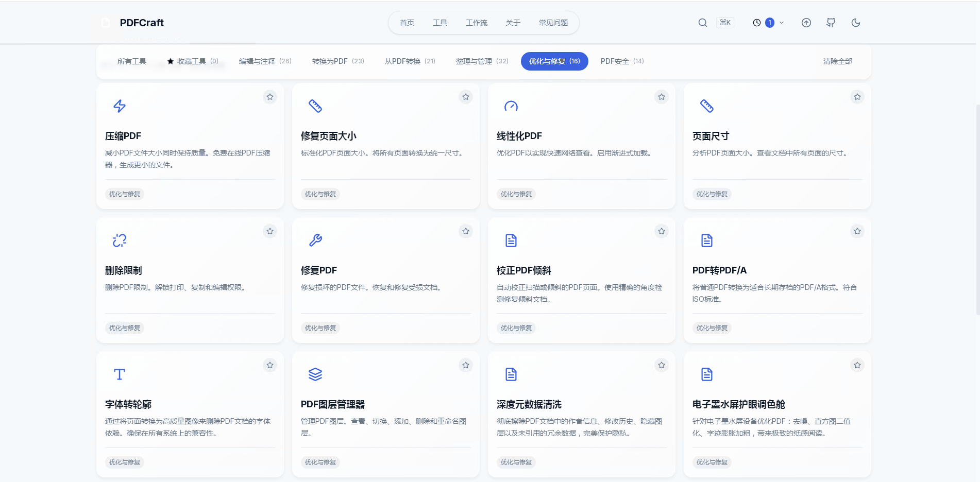980x482 pixels.
Task: Favorite 压缩PDF with its star icon
Action: pyautogui.click(x=270, y=97)
